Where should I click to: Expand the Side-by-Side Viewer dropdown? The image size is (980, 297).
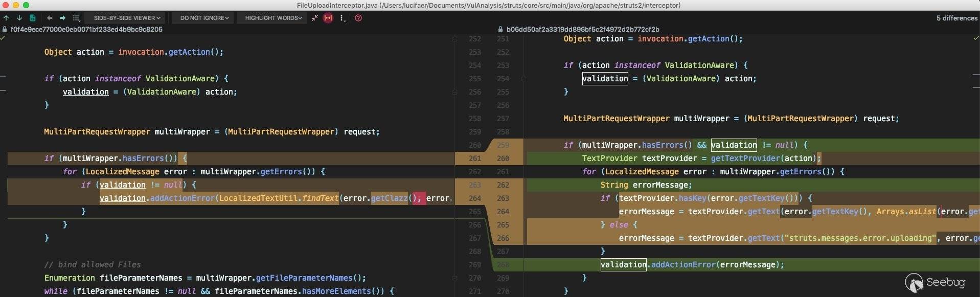tap(126, 18)
